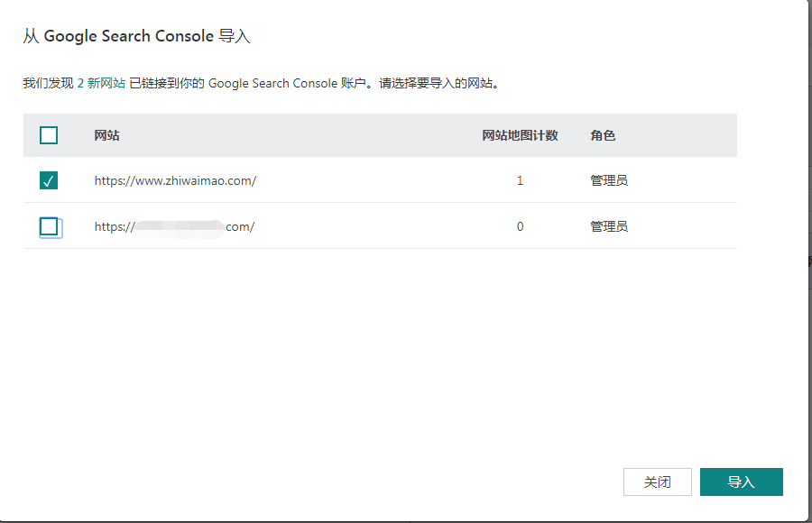Viewport: 812px width, 523px height.
Task: Click sitemap count 1 in zhiwaimao row
Action: pyautogui.click(x=520, y=180)
